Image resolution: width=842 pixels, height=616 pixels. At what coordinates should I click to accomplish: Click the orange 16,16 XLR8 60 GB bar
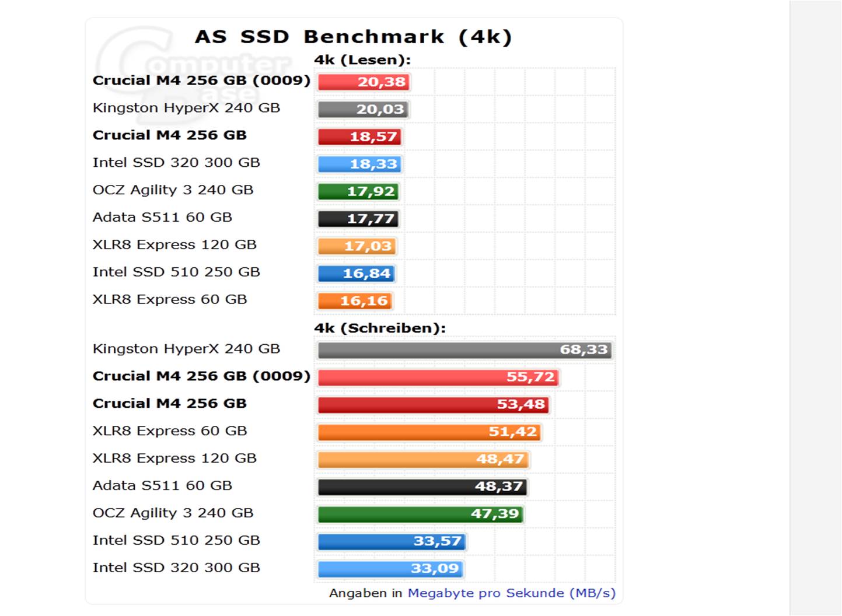click(x=355, y=302)
